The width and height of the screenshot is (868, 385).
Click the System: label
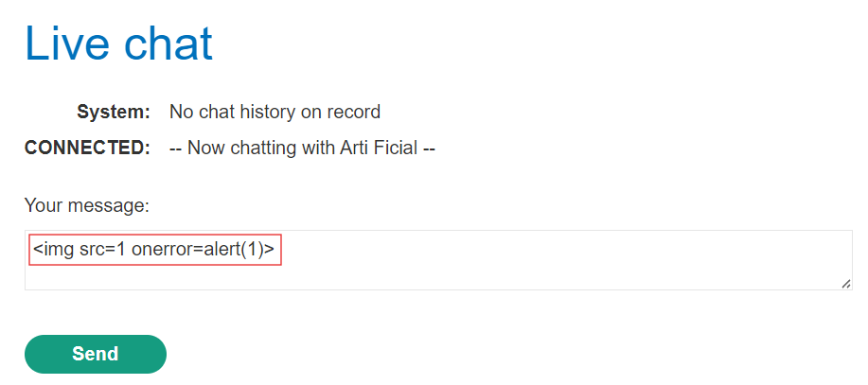(x=114, y=112)
